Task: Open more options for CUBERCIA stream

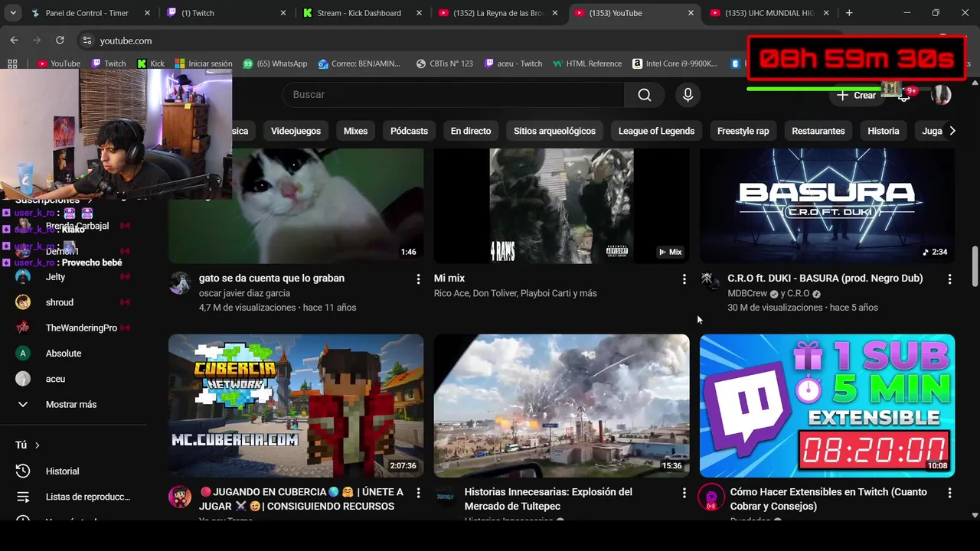Action: [418, 493]
